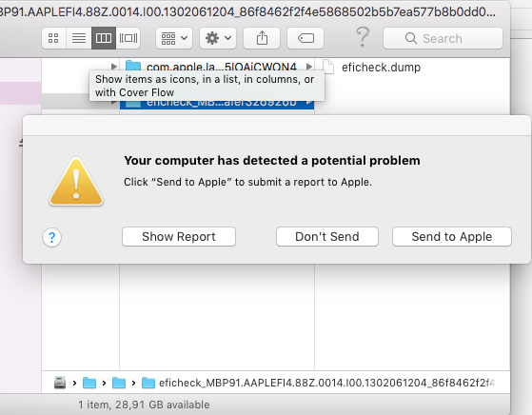Click the eficheck_MBP91 folder in path bar
The image size is (532, 415).
[318, 383]
